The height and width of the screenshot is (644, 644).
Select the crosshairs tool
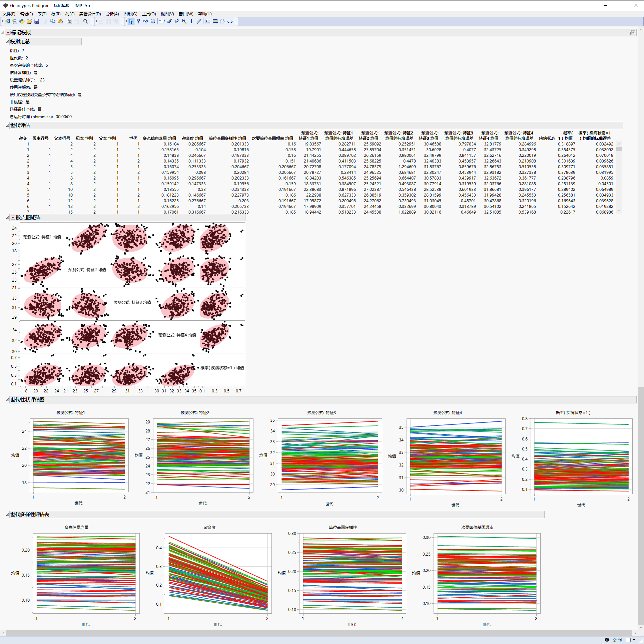191,21
